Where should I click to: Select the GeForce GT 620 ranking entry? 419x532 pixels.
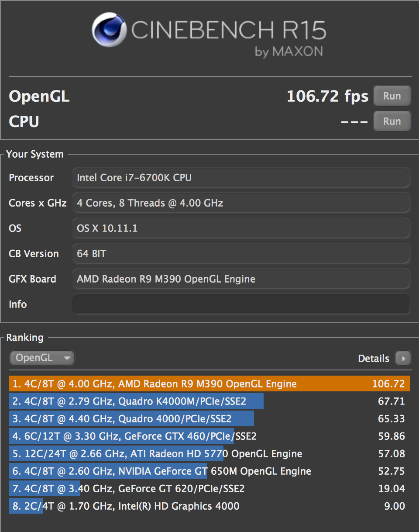(x=209, y=488)
